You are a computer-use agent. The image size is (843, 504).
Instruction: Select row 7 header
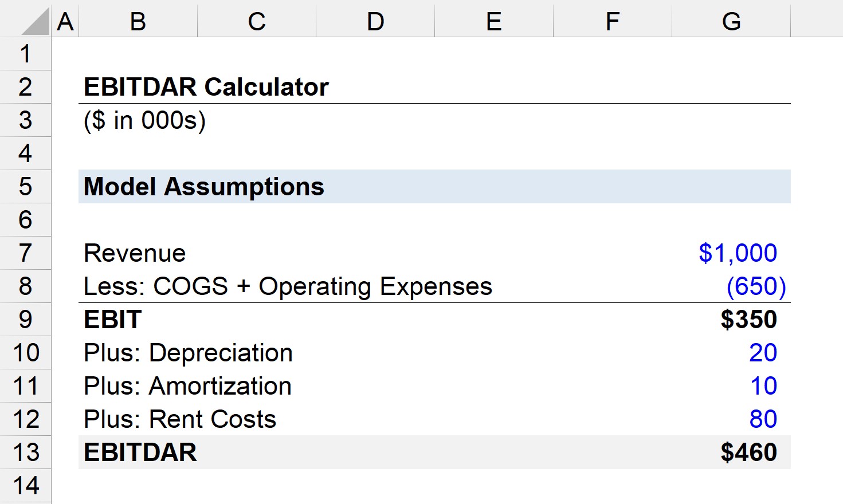pos(25,253)
